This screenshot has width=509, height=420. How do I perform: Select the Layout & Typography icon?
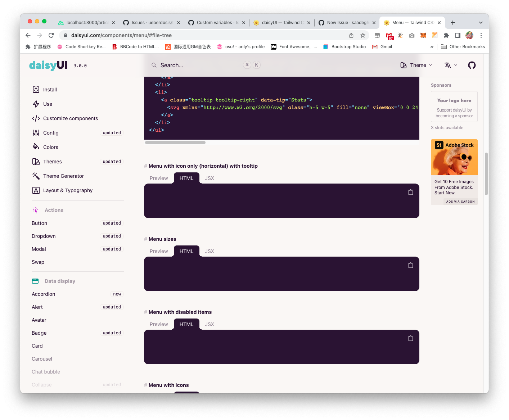[36, 190]
